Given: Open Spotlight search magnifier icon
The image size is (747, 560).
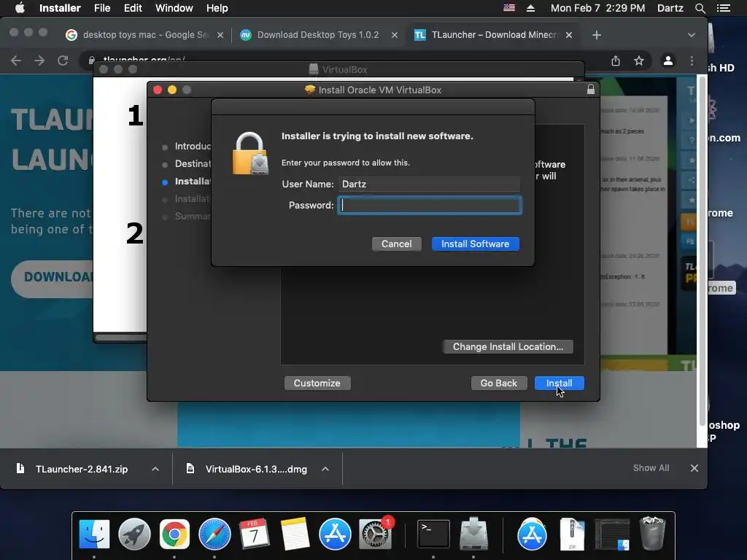Looking at the screenshot, I should pos(700,8).
